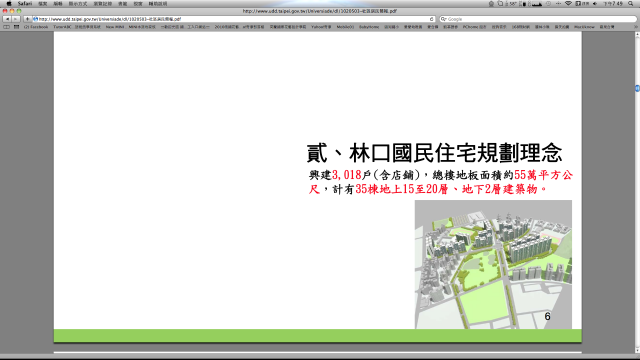The width and height of the screenshot is (640, 360).
Task: Open the Facebook bookmark
Action: (36, 27)
